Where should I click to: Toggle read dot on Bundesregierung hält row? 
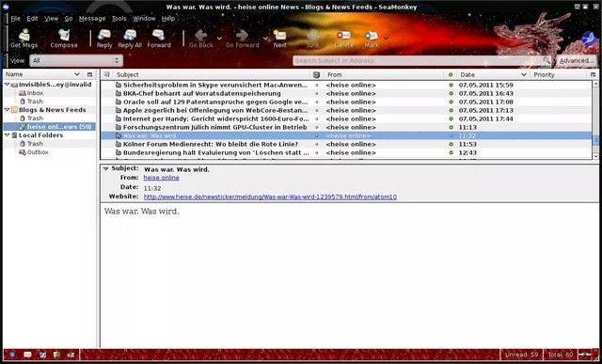click(x=451, y=152)
